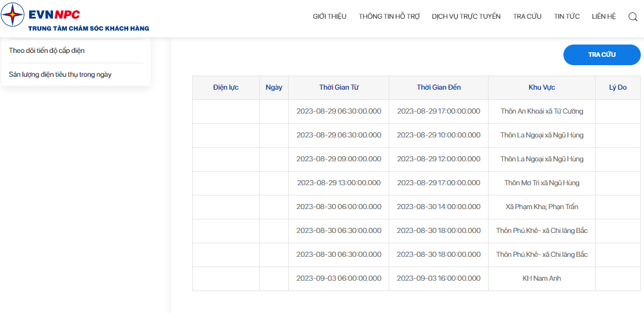Screen dimensions: 644x313
Task: Select the KH Nam Anh row
Action: pyautogui.click(x=416, y=279)
